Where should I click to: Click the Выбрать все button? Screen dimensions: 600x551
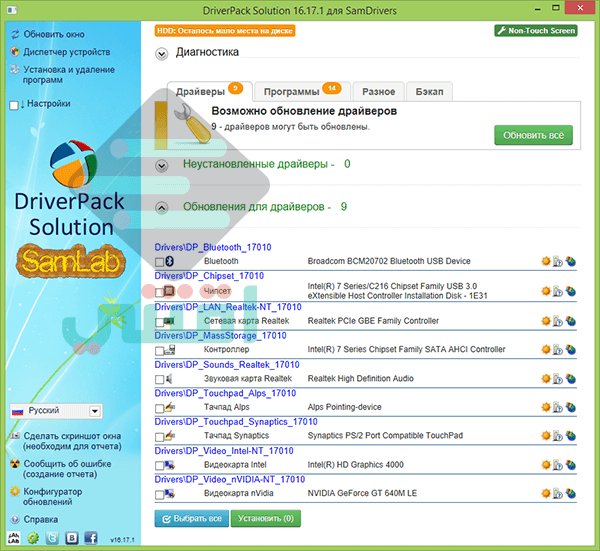click(192, 518)
